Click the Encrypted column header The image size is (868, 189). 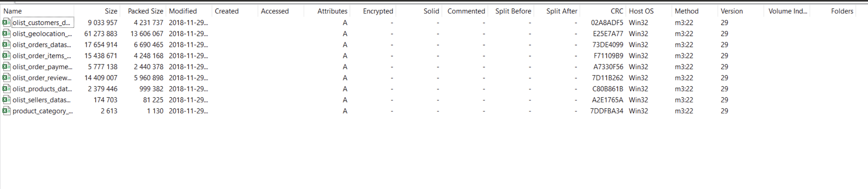[378, 11]
